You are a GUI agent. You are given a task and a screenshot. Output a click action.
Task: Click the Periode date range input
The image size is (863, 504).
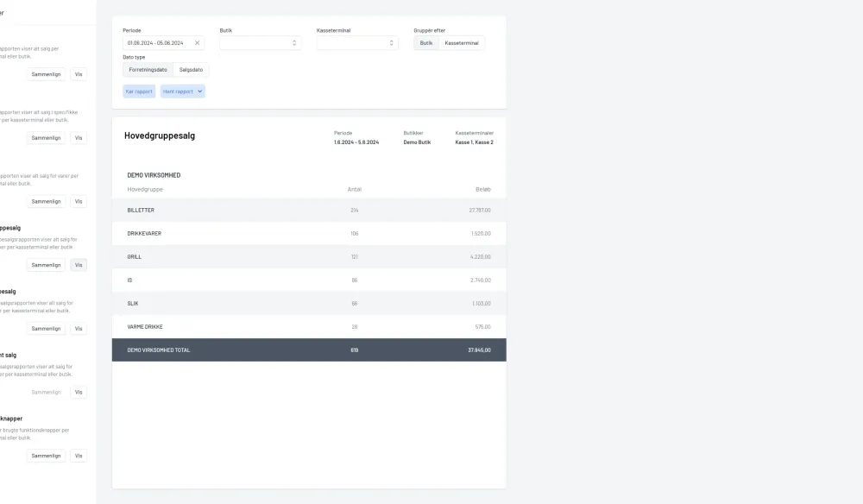pos(155,42)
